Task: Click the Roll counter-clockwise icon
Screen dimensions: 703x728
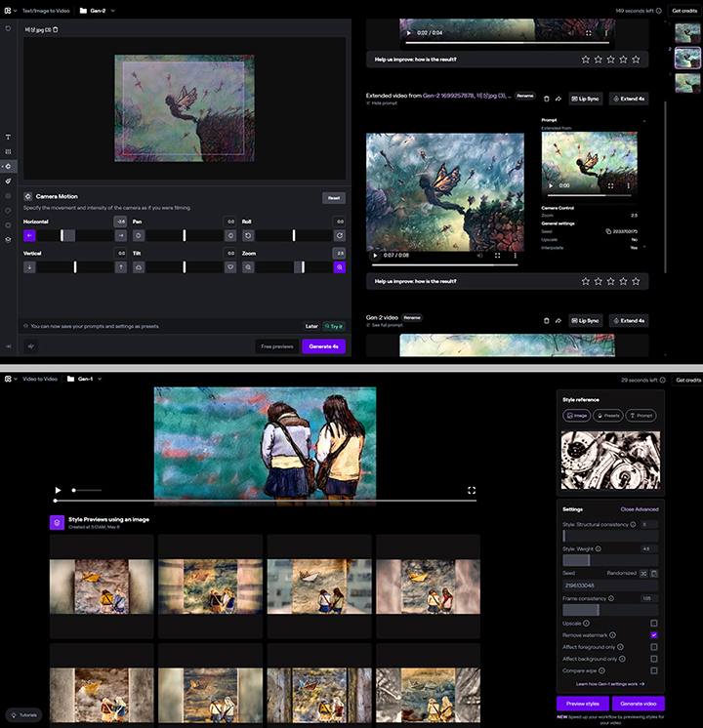Action: coord(248,235)
